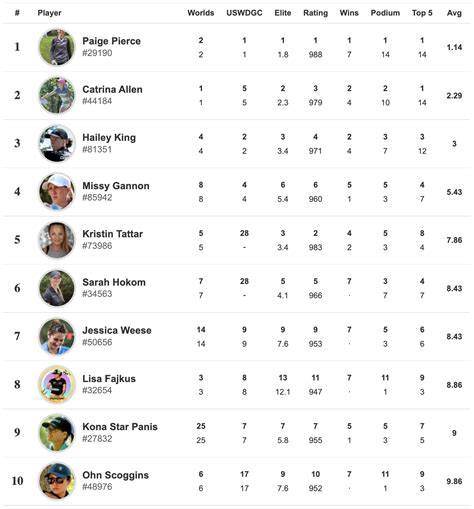The height and width of the screenshot is (509, 474).
Task: Sort by the Wins header
Action: tap(349, 13)
